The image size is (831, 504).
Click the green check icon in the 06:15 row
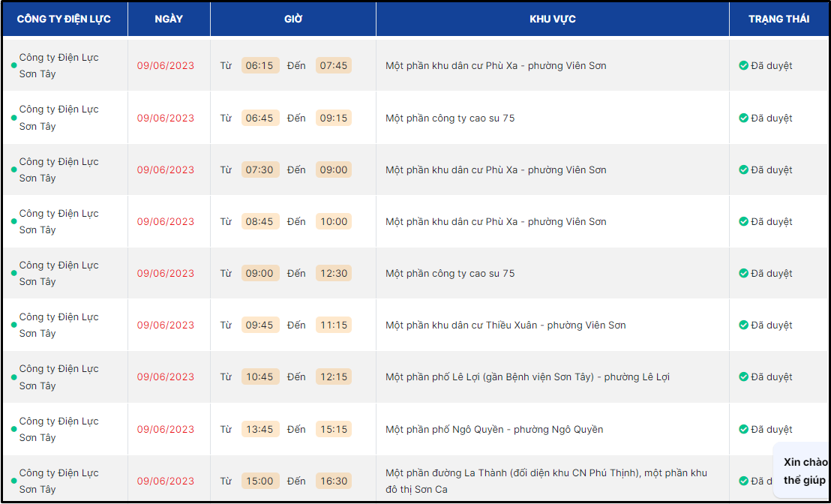pos(743,66)
